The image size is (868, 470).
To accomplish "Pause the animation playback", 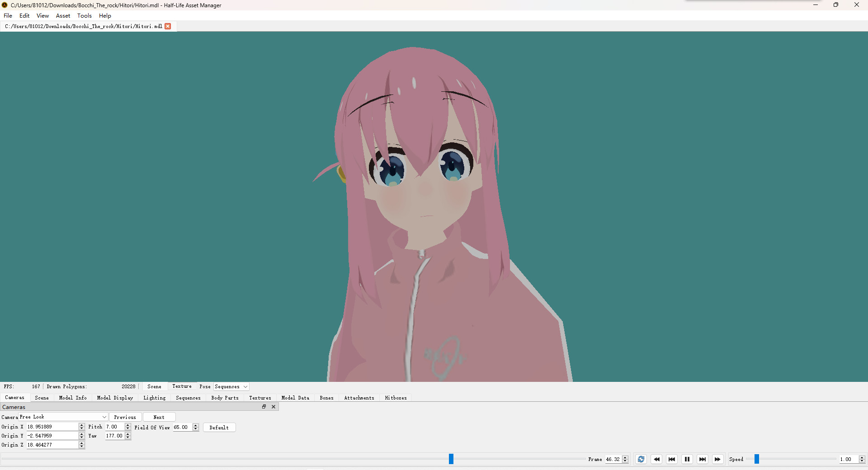I will (687, 459).
